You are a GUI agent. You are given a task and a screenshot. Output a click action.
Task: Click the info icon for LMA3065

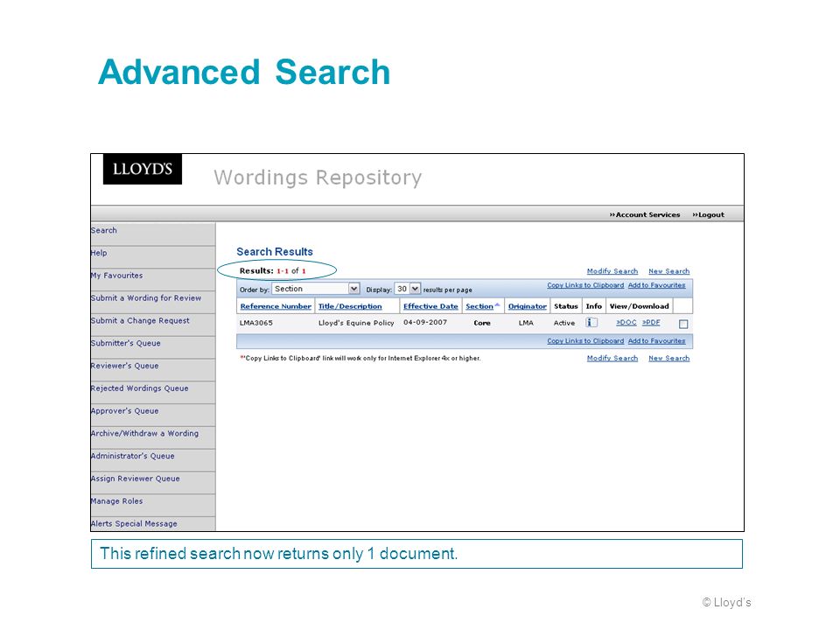tap(591, 323)
